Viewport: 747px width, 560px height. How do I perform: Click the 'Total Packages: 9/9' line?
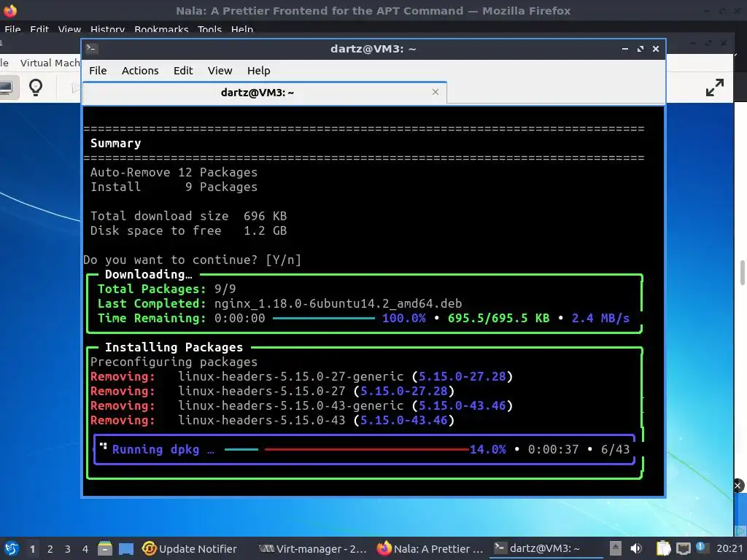point(167,289)
